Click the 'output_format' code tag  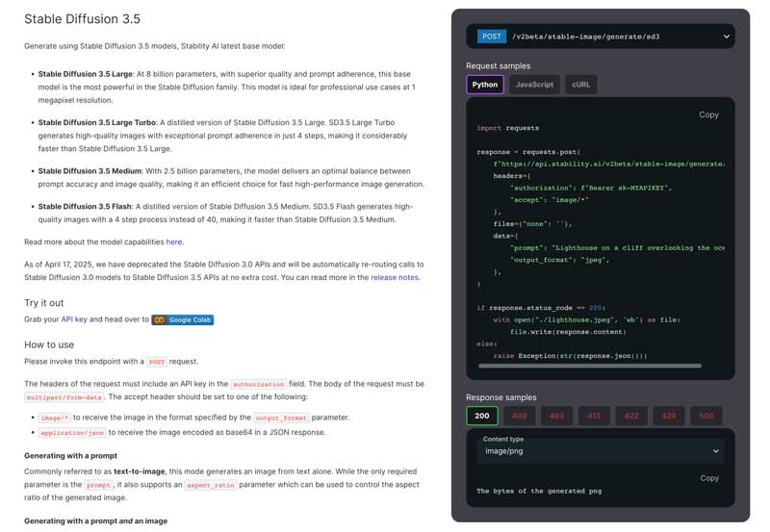tap(281, 418)
